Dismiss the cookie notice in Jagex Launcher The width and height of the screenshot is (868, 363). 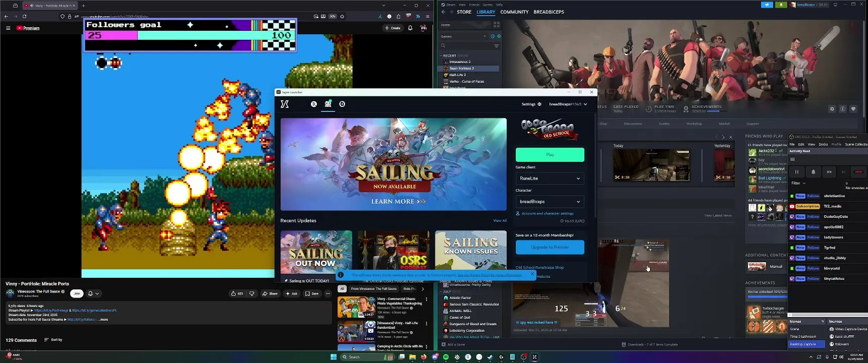[532, 274]
